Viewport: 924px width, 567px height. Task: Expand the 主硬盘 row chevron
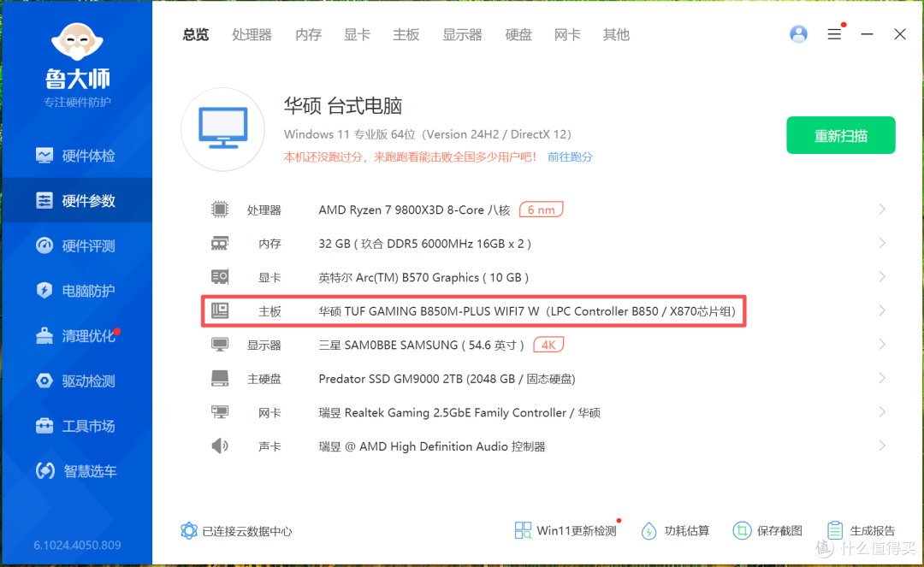(882, 378)
